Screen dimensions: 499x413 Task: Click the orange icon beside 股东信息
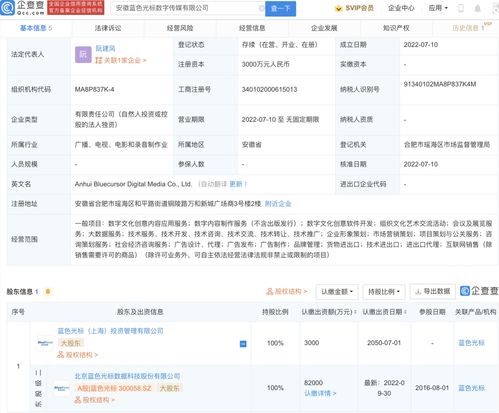(48, 292)
